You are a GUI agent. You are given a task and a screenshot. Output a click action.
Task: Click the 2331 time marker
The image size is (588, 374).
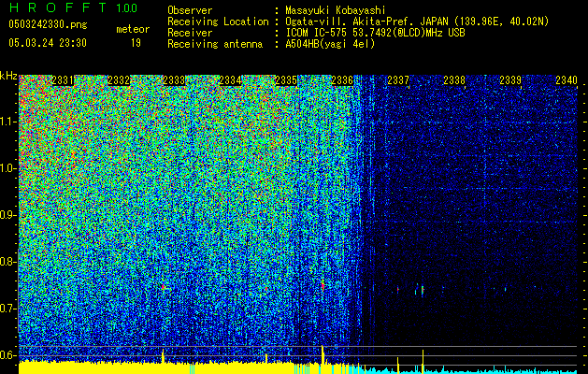click(x=63, y=80)
